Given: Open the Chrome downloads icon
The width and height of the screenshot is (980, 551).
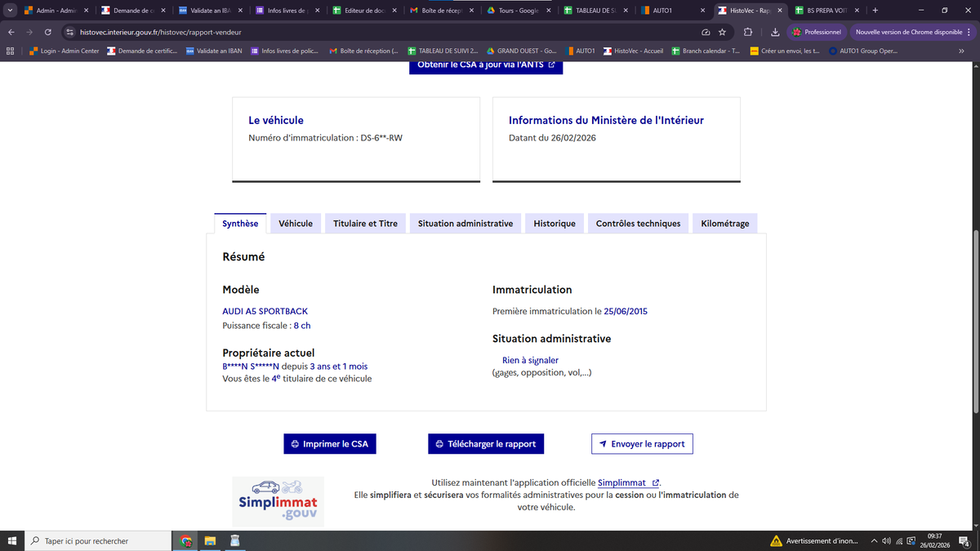Looking at the screenshot, I should point(774,32).
